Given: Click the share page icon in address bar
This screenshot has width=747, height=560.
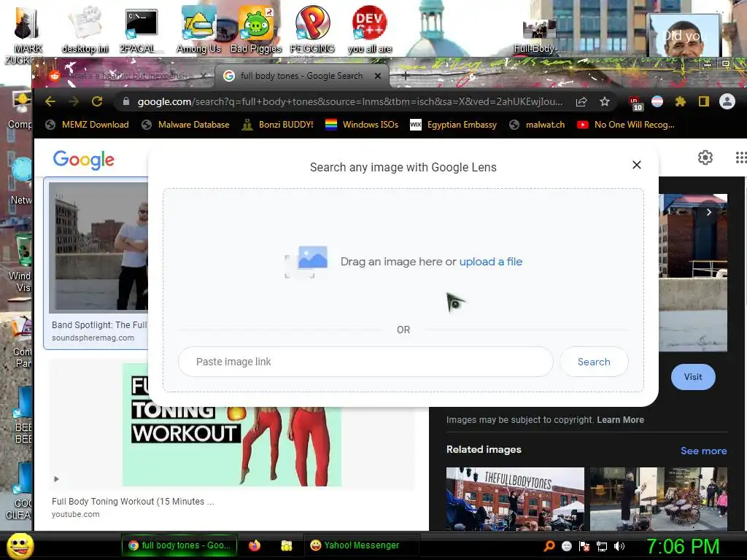Looking at the screenshot, I should 581,101.
